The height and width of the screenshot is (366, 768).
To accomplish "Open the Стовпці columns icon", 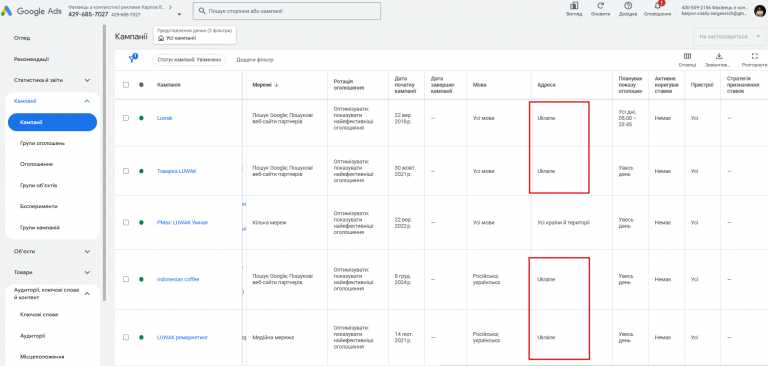I will [687, 56].
